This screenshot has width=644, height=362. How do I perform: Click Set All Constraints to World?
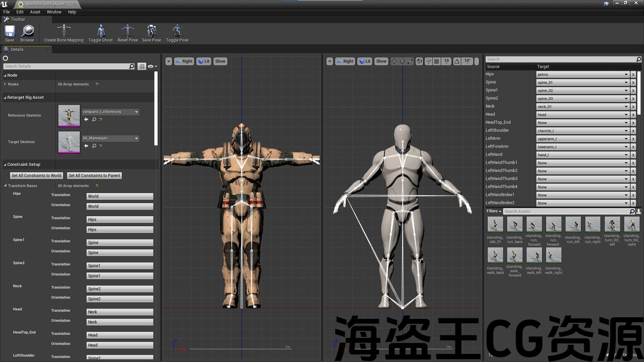click(36, 175)
